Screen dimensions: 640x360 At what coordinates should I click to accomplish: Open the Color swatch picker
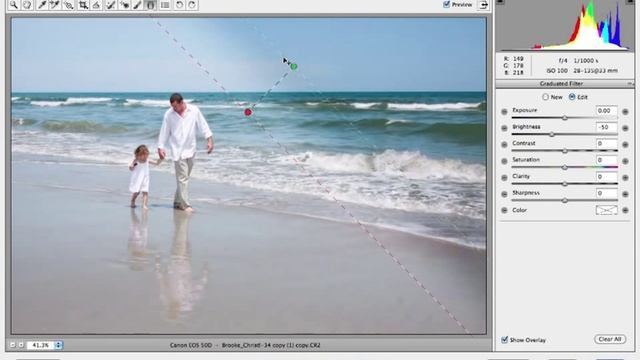pyautogui.click(x=607, y=210)
